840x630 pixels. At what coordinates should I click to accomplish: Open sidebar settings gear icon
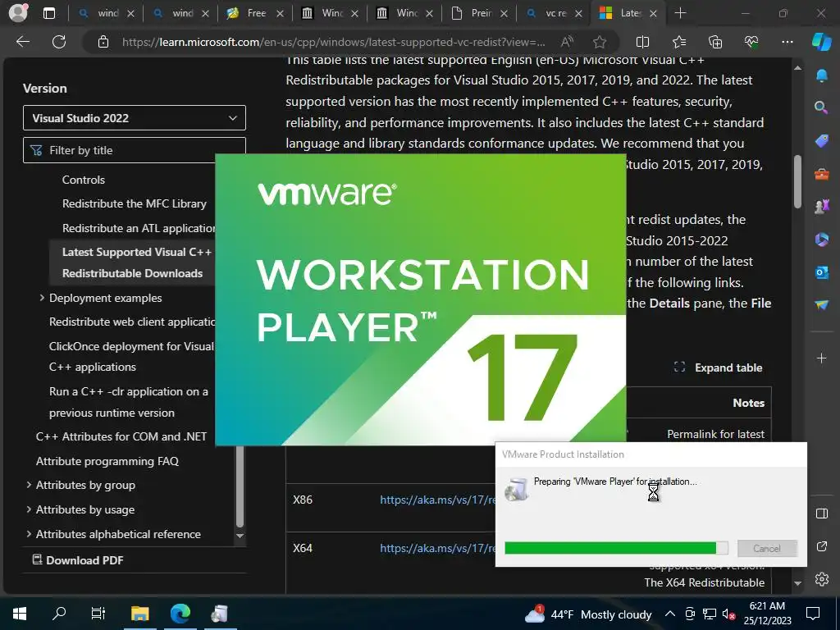click(x=821, y=579)
